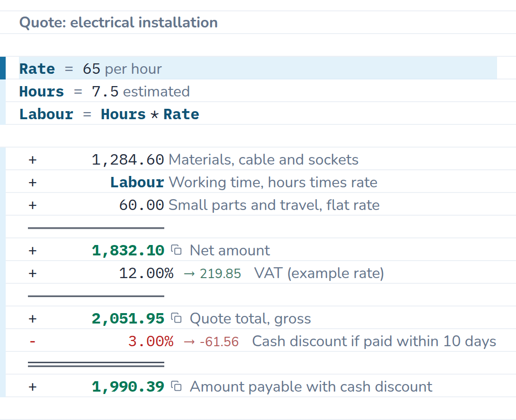Click 'Hours' in the Labour formula
516x420 pixels.
[123, 114]
